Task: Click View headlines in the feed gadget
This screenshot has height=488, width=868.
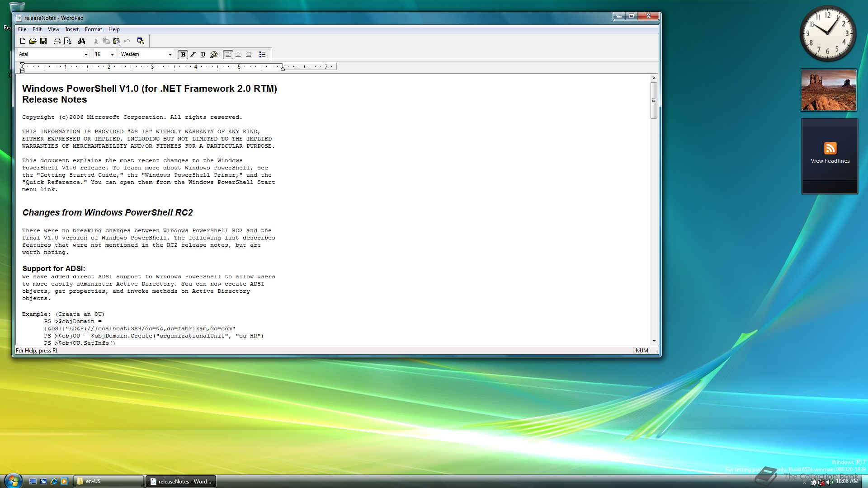Action: tap(830, 161)
